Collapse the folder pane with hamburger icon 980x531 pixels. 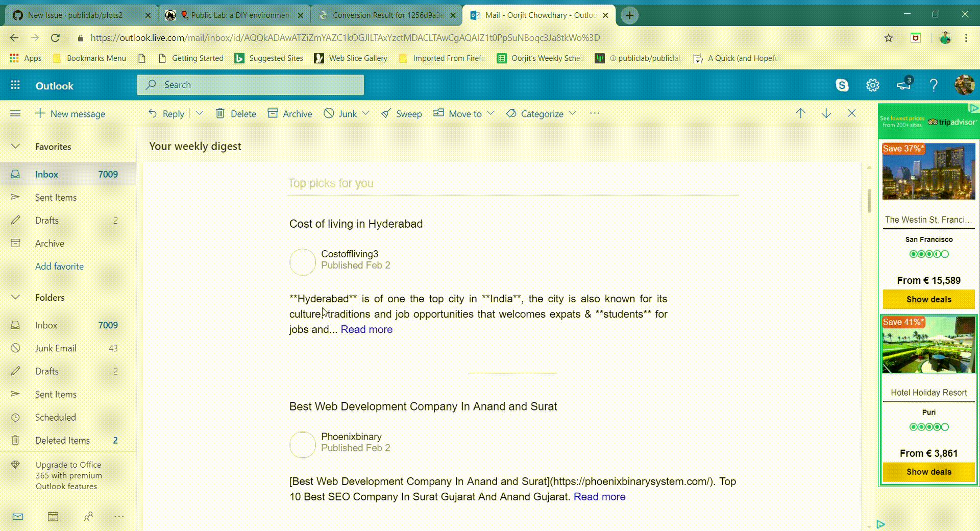(15, 113)
